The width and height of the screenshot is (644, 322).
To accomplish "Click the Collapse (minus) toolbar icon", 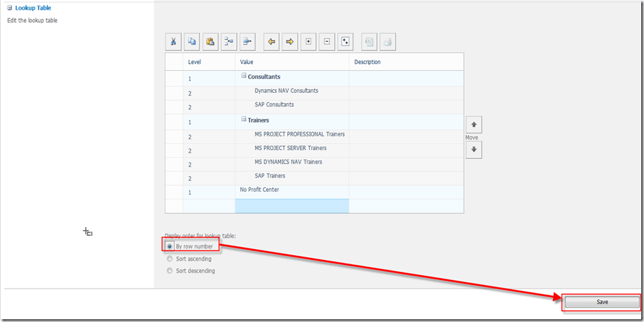I will [x=327, y=42].
